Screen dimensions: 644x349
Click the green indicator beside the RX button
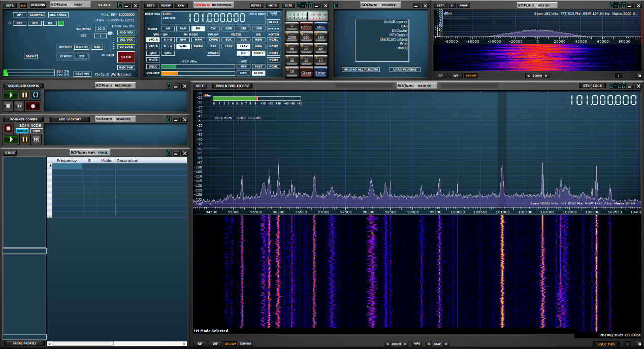[61, 23]
